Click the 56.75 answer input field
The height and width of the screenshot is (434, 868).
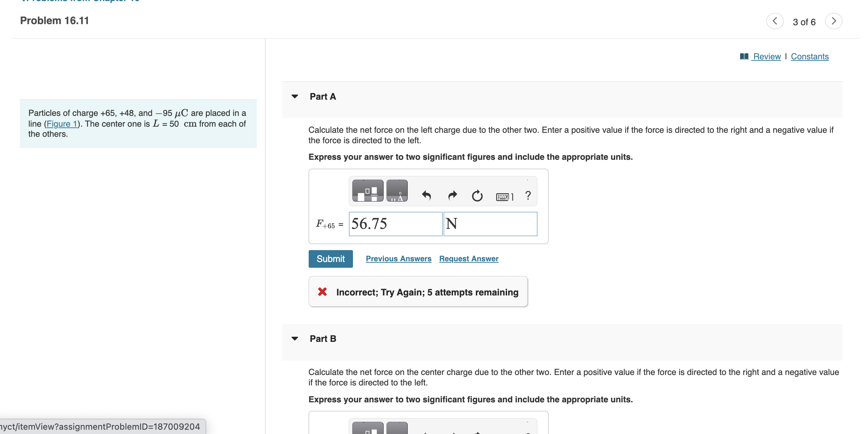[x=395, y=224]
